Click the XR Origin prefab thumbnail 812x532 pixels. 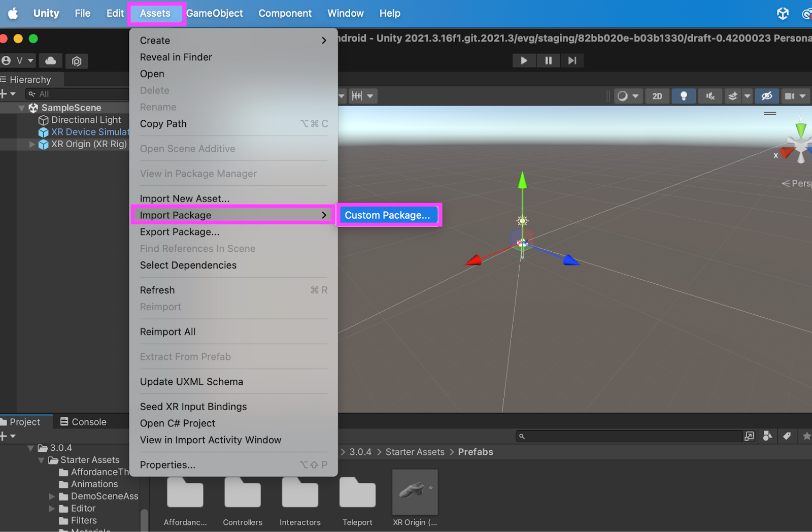click(415, 492)
